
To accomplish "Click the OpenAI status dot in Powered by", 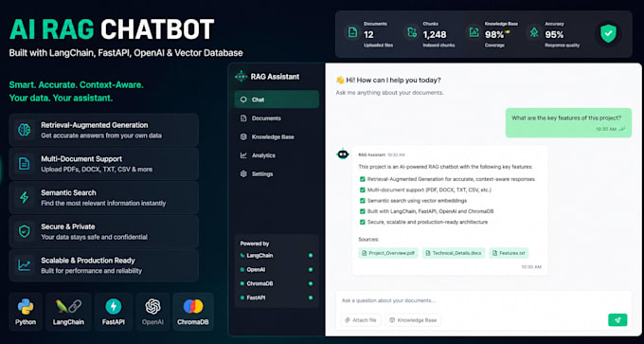I will tap(311, 270).
